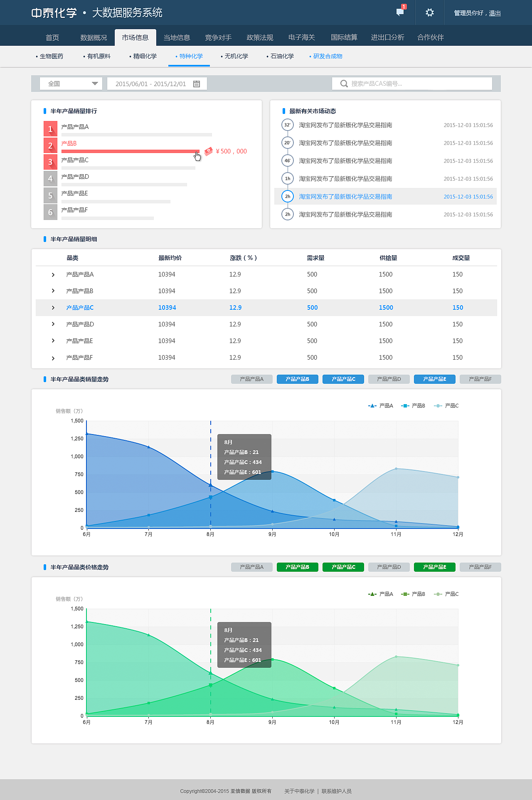Click the red rank 2 badge
This screenshot has width=532, height=800.
point(50,145)
